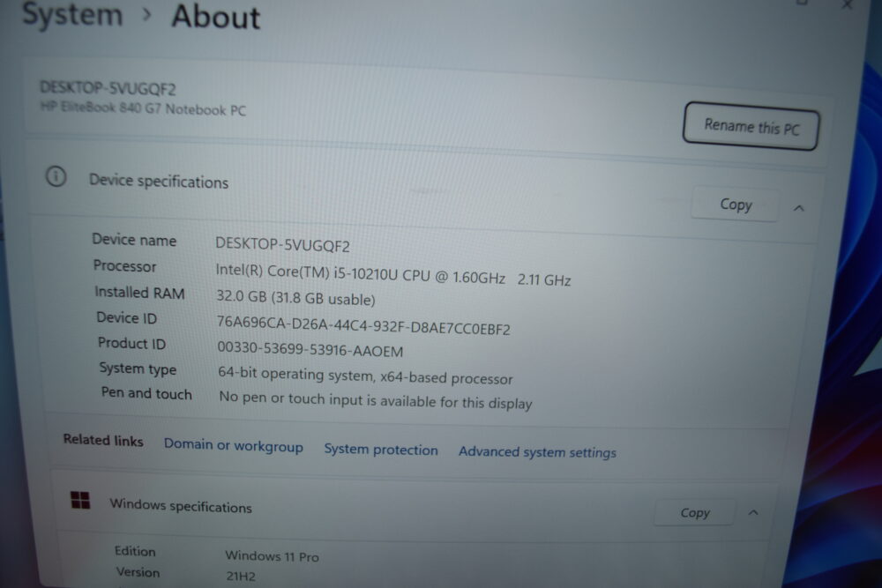The width and height of the screenshot is (882, 588).
Task: Collapse the Device specifications section
Action: (799, 209)
